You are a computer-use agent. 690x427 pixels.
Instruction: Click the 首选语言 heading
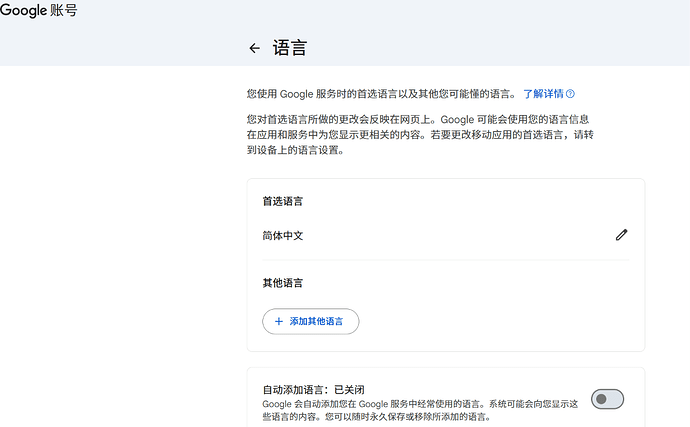(283, 201)
